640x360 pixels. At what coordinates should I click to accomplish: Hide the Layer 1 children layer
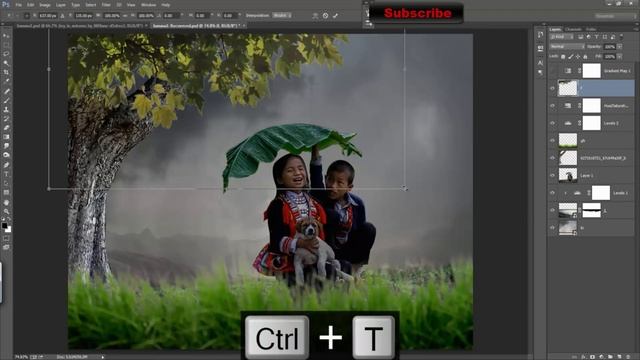(553, 176)
